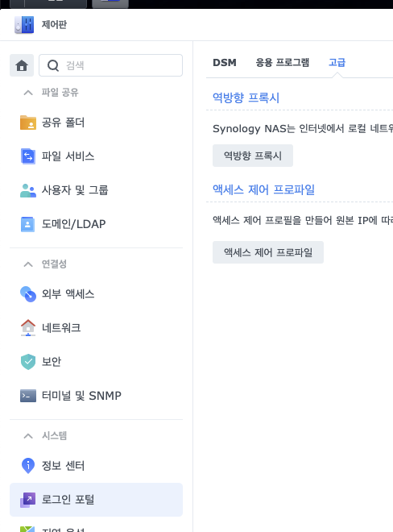
Task: Select 파일 서비스 label in sidebar
Action: (68, 156)
